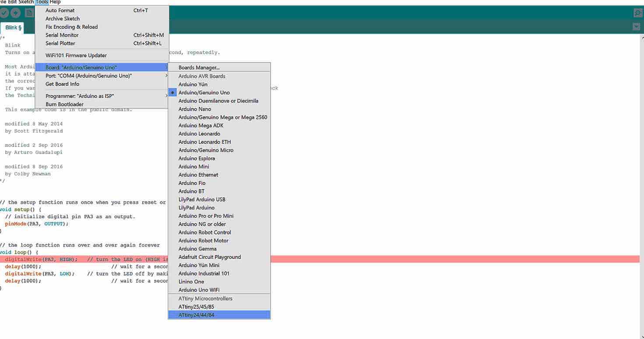
Task: Close the open Tools menu
Action: click(42, 2)
